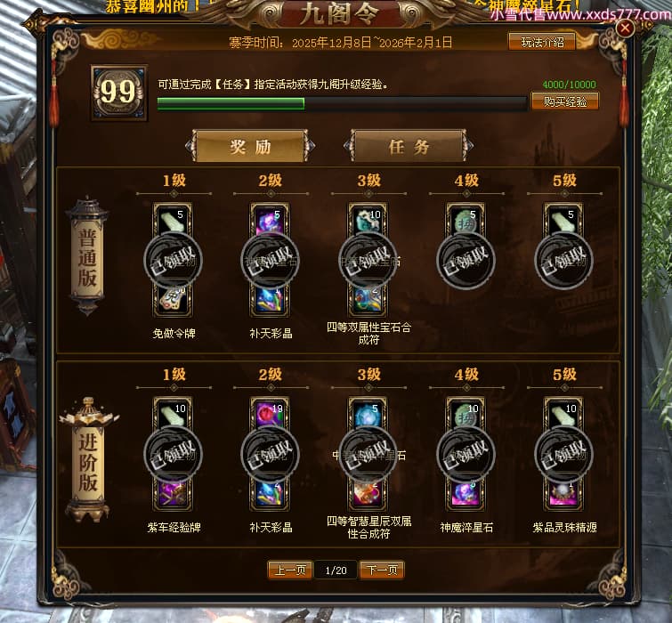This screenshot has width=672, height=623.
Task: Click the green experience progress bar
Action: pos(342,104)
